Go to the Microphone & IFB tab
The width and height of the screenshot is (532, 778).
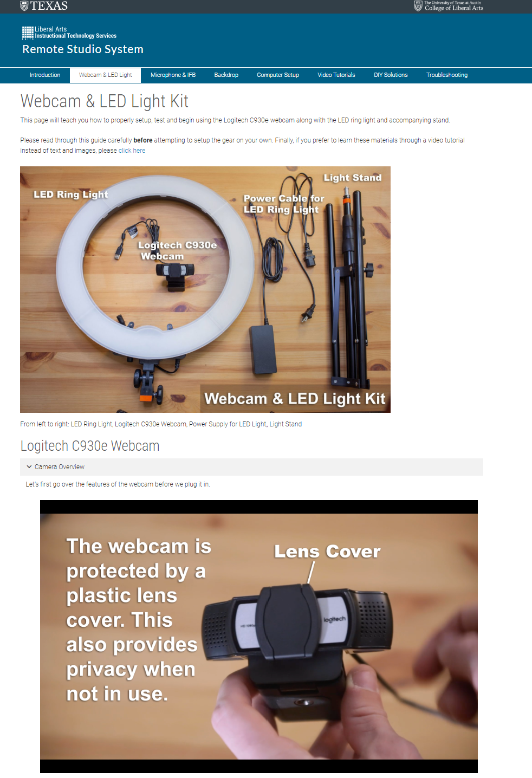point(173,75)
